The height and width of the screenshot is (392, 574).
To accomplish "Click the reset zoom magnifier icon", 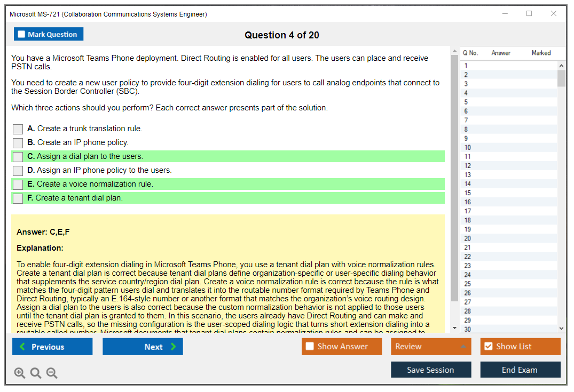I will pos(36,373).
